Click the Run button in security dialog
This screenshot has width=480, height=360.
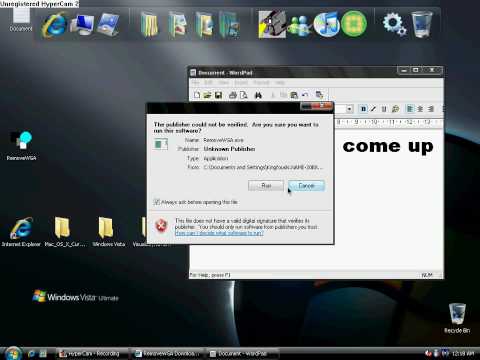[266, 186]
